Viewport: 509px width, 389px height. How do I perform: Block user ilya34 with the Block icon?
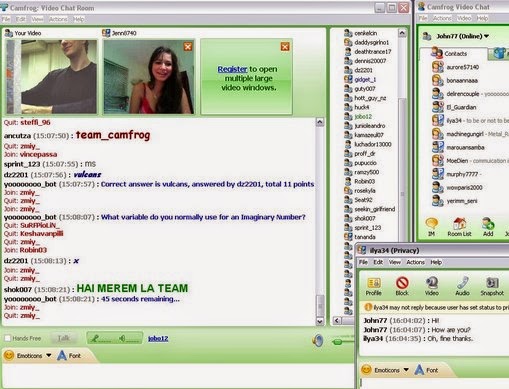click(402, 286)
